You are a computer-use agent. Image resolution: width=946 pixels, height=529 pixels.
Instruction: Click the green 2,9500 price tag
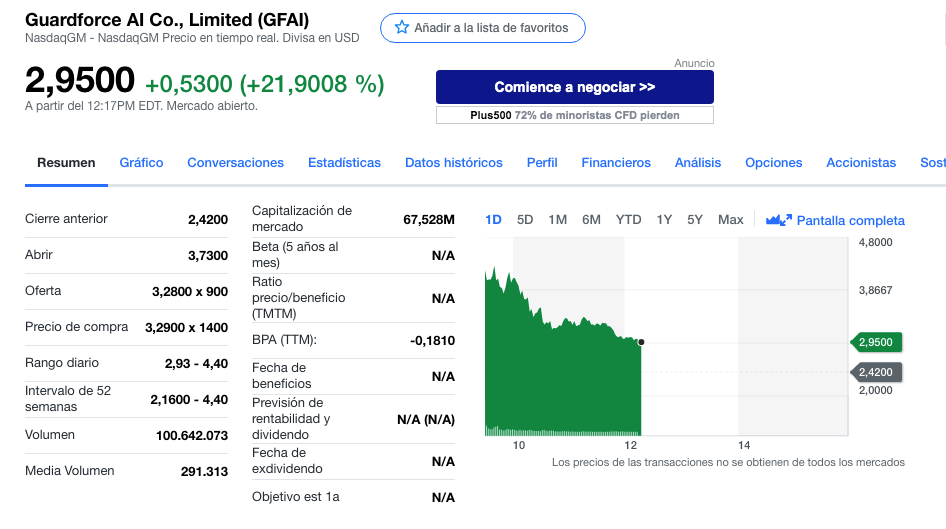(876, 342)
